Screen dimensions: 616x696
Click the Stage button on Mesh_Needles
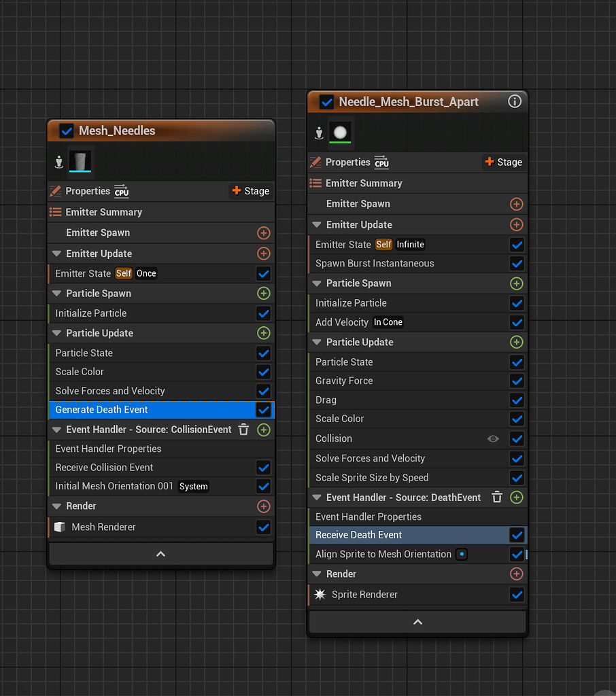tap(251, 191)
